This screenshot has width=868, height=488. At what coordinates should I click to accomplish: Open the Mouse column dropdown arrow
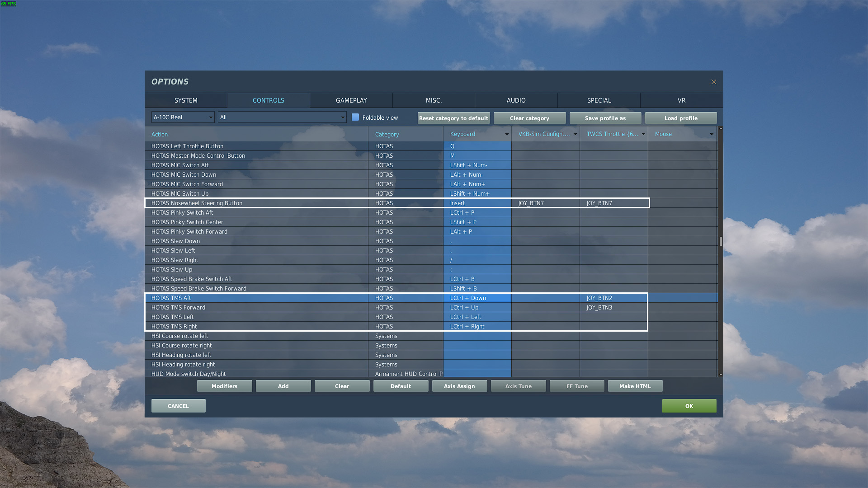[711, 134]
